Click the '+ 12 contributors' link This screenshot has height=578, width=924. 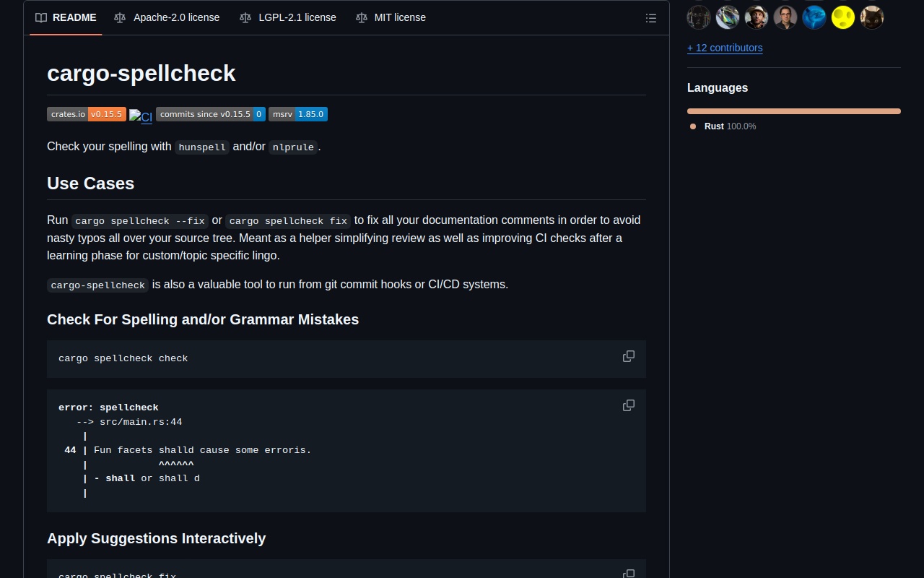click(x=725, y=48)
